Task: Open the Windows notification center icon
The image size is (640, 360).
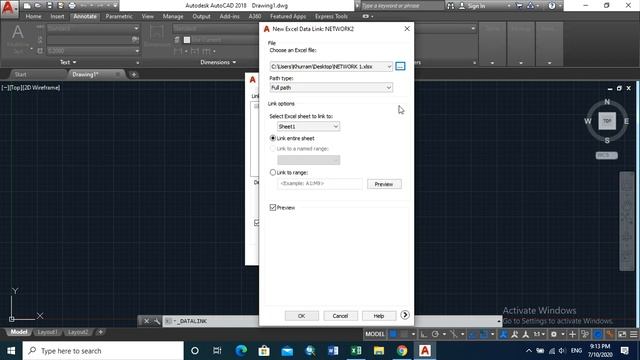Action: pyautogui.click(x=624, y=351)
